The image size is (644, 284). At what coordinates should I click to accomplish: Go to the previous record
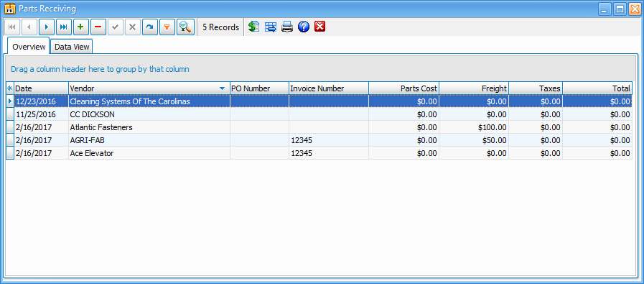tap(29, 27)
